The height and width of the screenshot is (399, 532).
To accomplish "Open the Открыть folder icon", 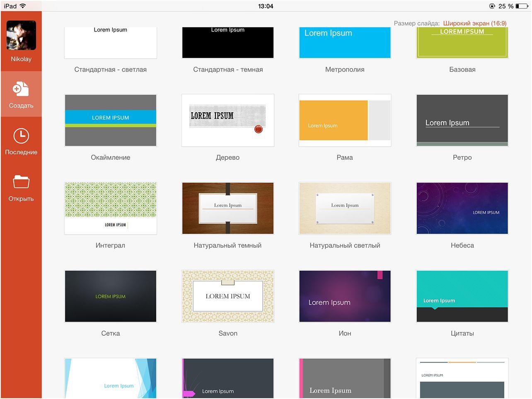I will pyautogui.click(x=21, y=182).
